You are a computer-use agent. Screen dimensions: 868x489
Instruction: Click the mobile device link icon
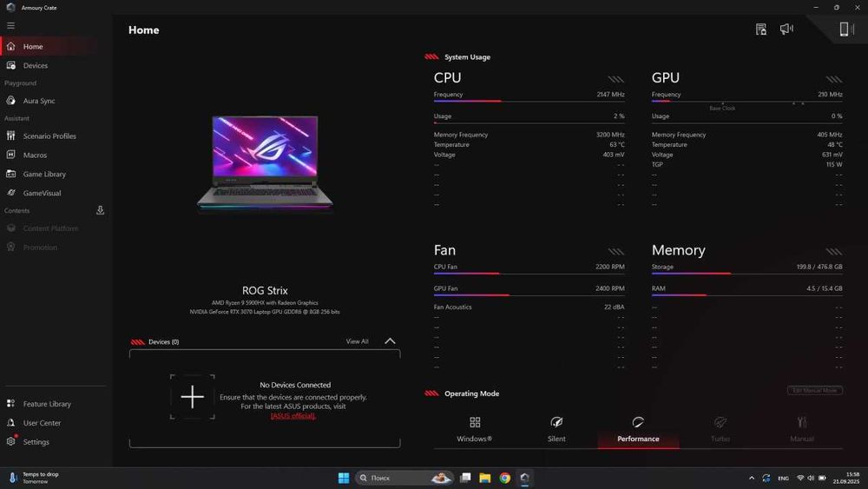coord(845,29)
